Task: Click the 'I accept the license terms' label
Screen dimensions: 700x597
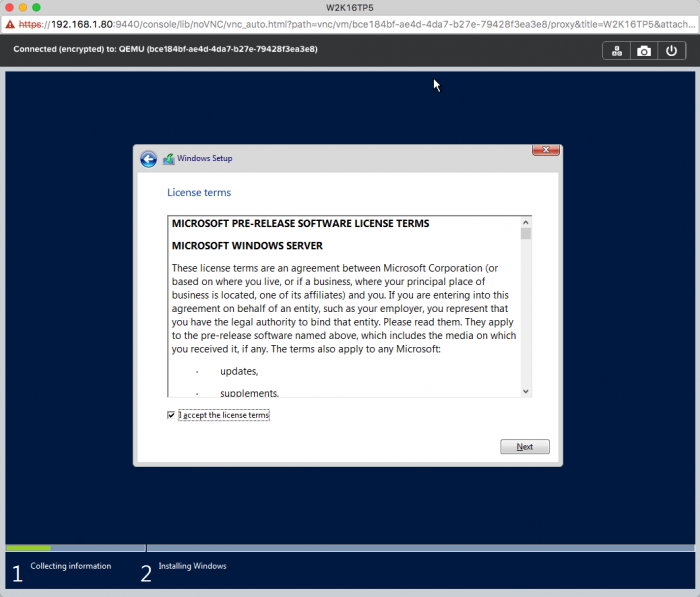Action: 224,415
